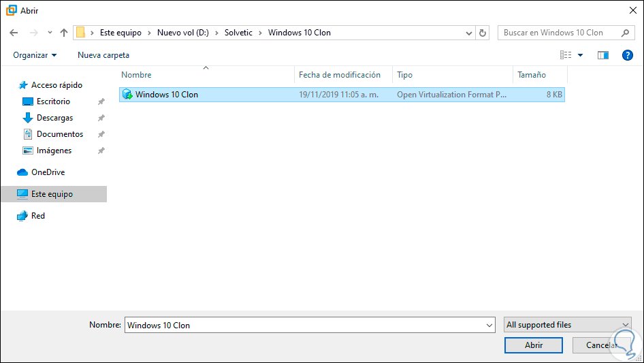Expand the chevron after Solvetic breadcrumb
Screen dimensions: 644x363
(260, 33)
